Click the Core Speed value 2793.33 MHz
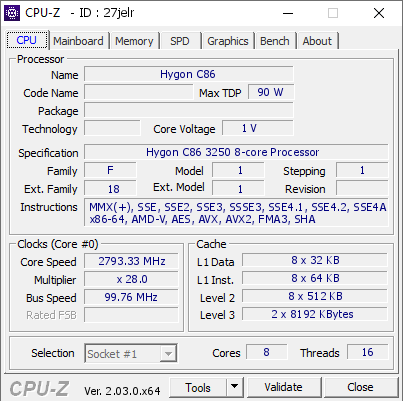Image resolution: width=403 pixels, height=401 pixels. (131, 261)
